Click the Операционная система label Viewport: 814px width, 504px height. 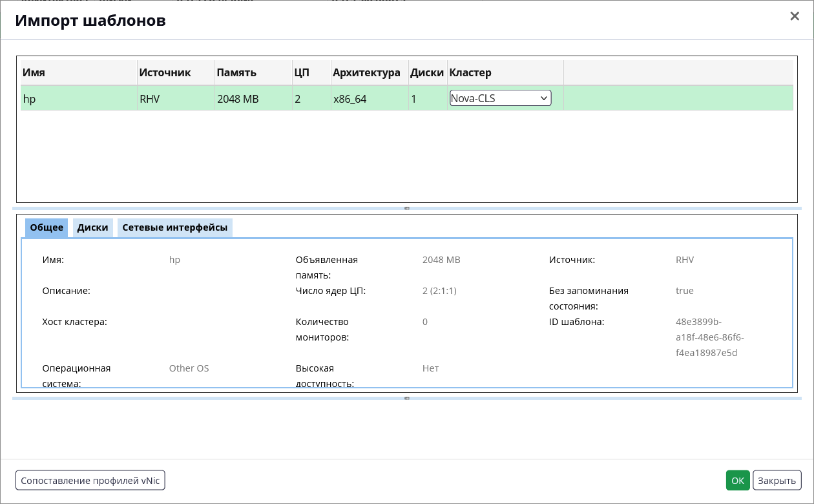[77, 376]
